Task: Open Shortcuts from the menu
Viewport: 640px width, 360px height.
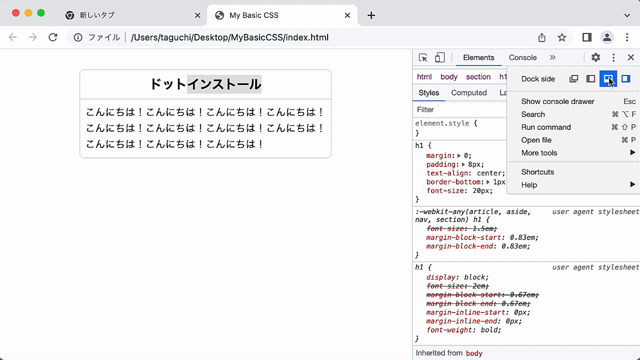Action: click(573, 172)
